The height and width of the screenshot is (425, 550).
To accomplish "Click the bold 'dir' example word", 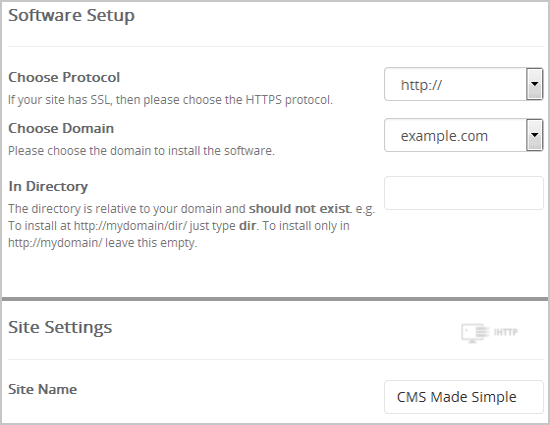I will coord(247,225).
